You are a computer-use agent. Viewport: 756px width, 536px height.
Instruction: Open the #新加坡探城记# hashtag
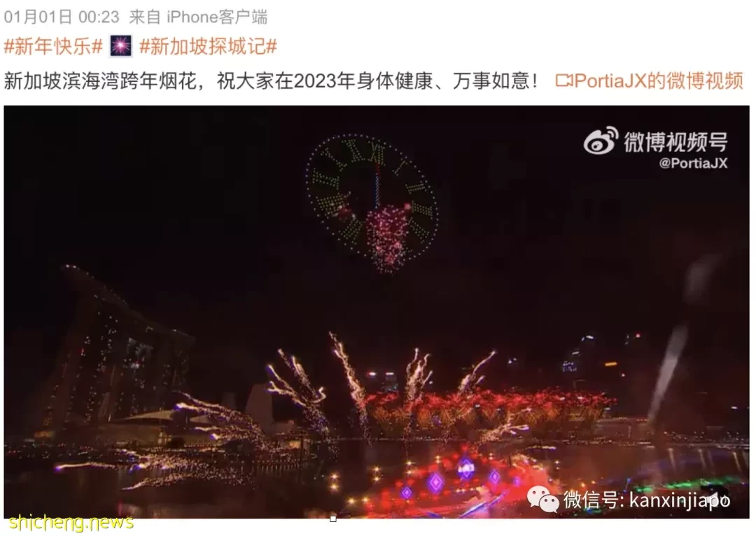coord(208,46)
